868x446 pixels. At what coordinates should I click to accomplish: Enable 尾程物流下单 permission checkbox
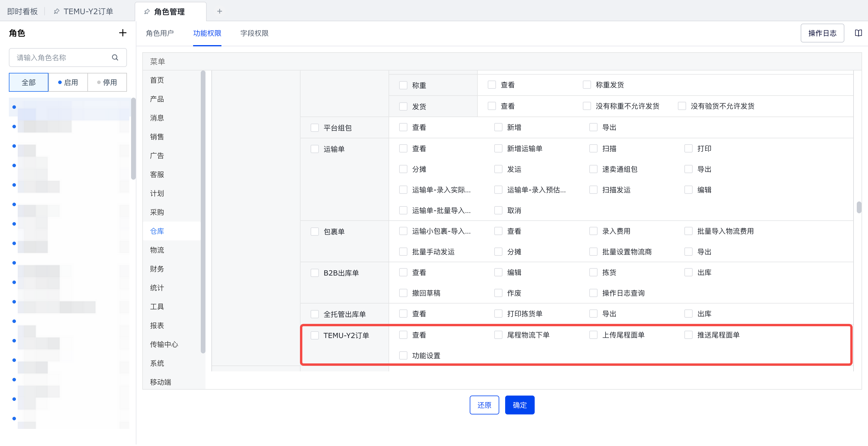(x=498, y=335)
